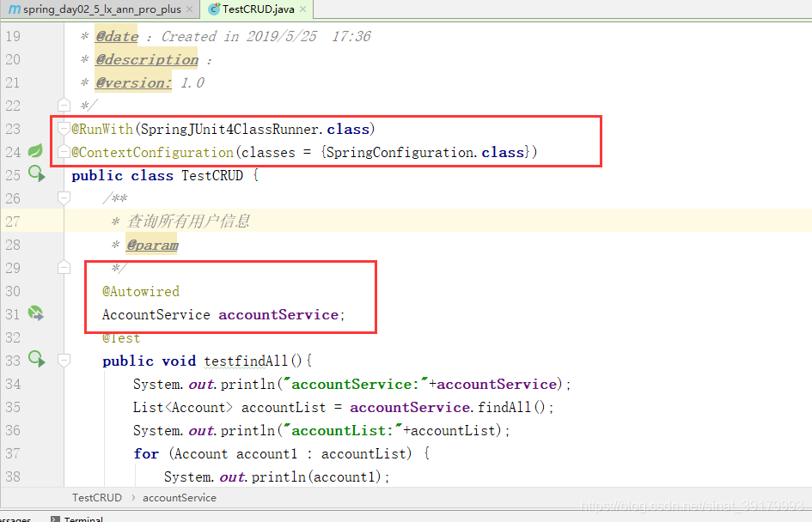Click accountService in the breadcrumb bar

click(x=180, y=498)
